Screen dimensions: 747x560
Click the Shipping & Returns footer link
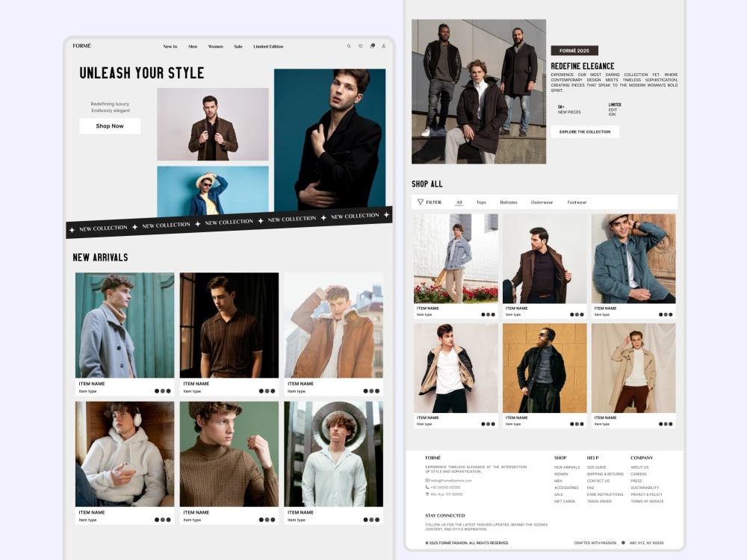pos(605,474)
